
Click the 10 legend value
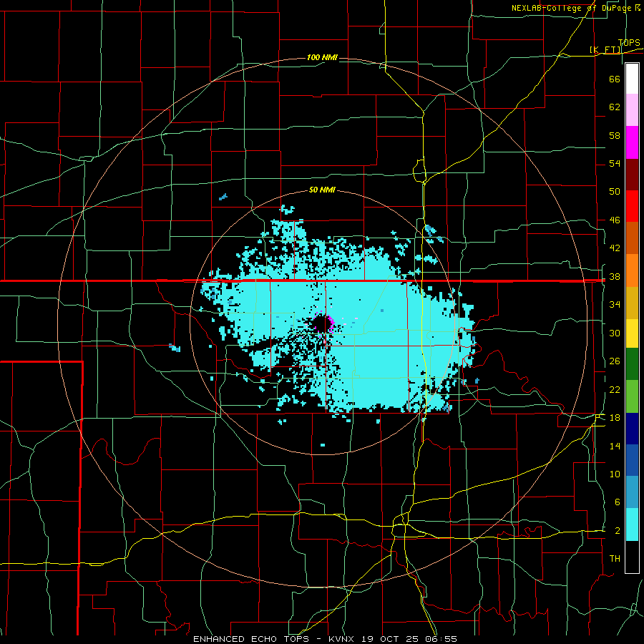pos(615,474)
